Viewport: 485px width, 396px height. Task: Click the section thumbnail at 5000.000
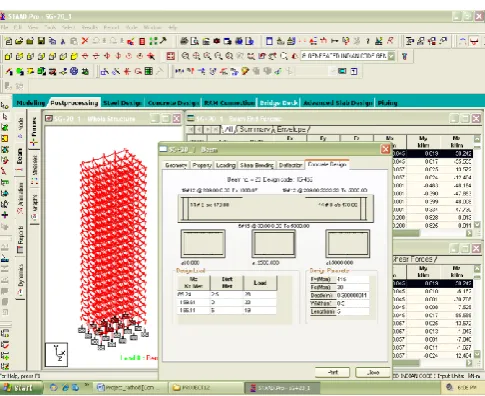[348, 244]
